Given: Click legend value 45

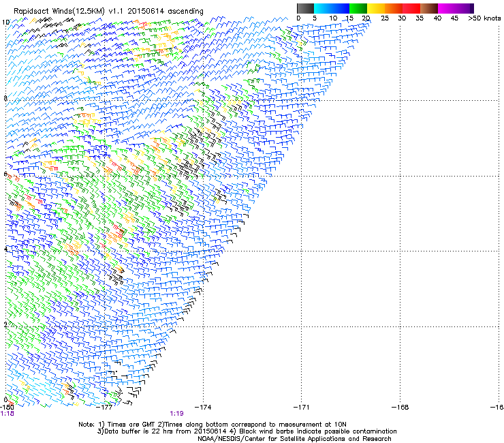Looking at the screenshot, I should pyautogui.click(x=454, y=18).
